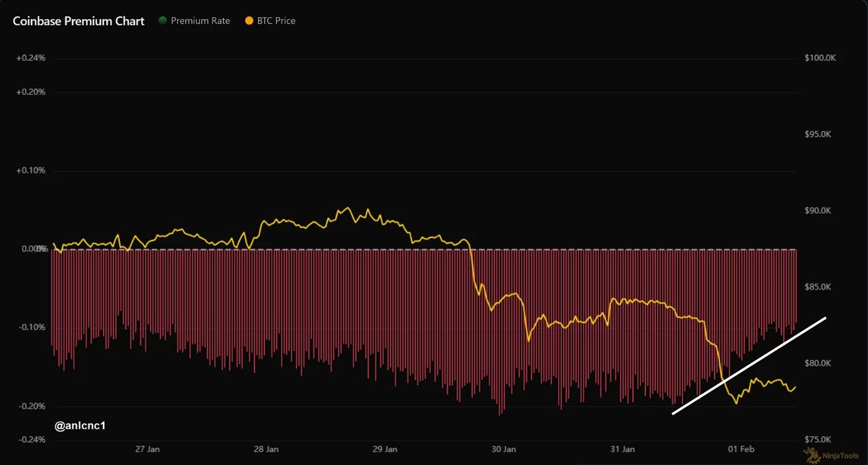Click the white diagonal trend line
Image resolution: width=868 pixels, height=465 pixels.
[749, 366]
